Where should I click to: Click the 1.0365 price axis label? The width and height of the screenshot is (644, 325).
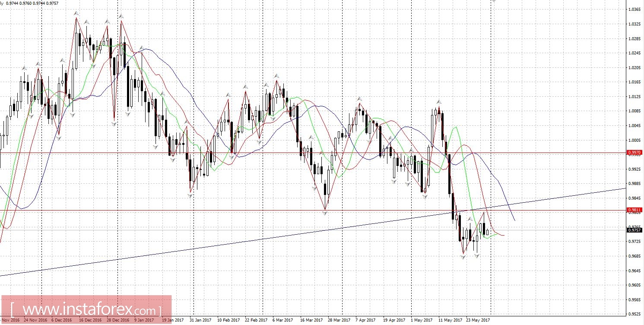[634, 10]
